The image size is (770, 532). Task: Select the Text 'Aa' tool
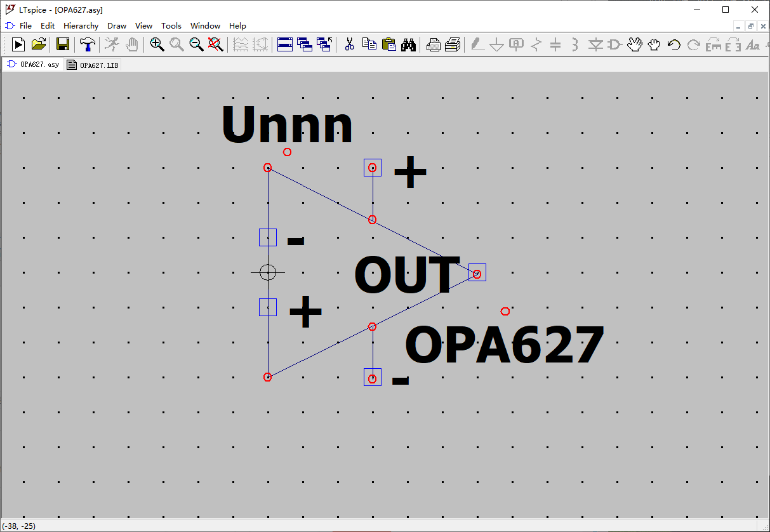click(x=753, y=44)
